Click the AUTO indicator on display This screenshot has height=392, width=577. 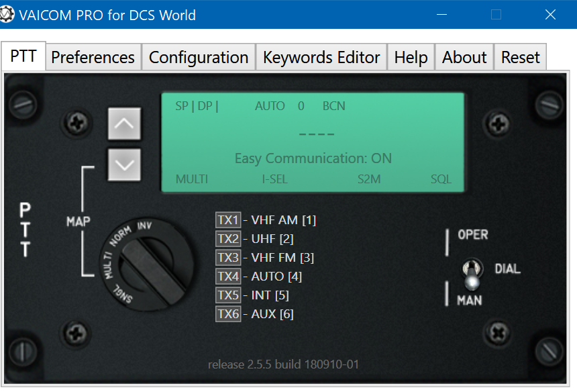pos(270,106)
